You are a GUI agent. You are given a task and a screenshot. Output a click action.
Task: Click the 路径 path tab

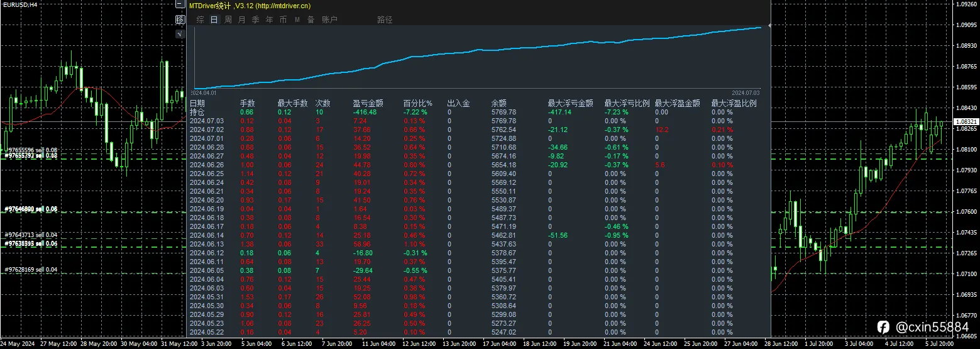(x=385, y=19)
